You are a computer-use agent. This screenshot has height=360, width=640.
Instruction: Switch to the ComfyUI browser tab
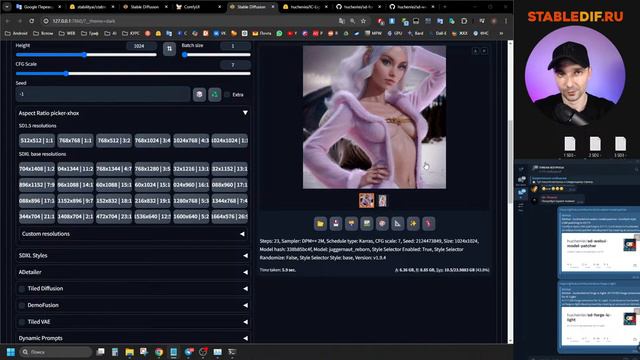199,7
